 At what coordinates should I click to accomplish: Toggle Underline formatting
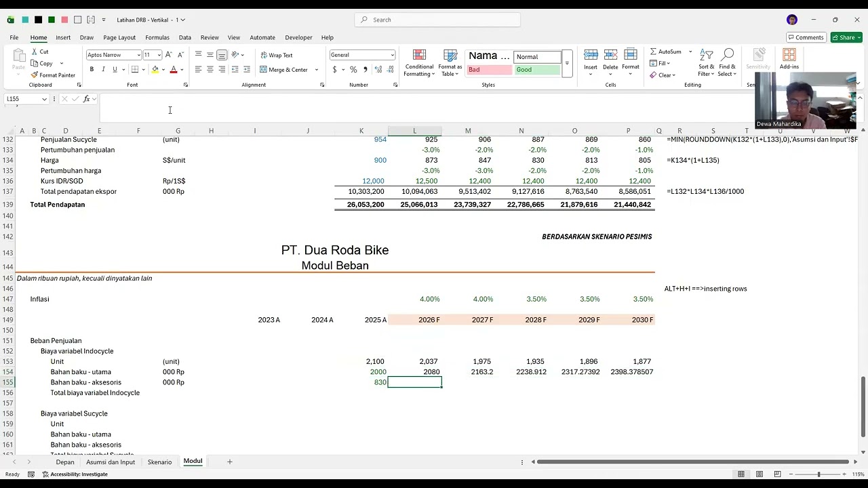(x=115, y=69)
